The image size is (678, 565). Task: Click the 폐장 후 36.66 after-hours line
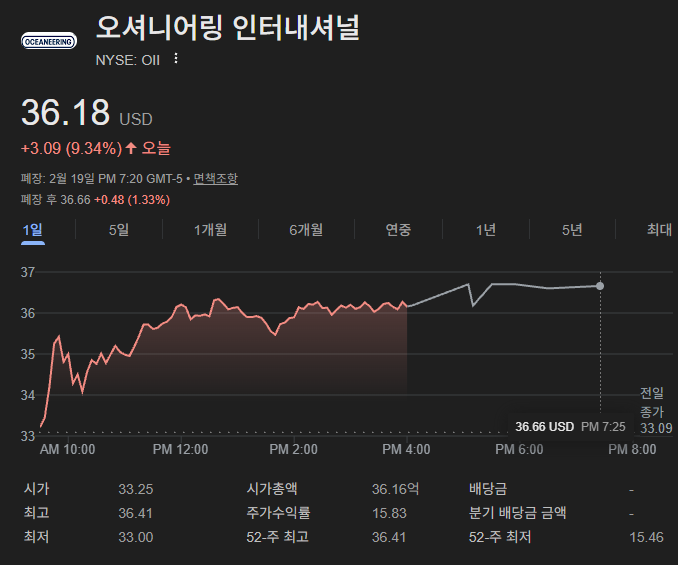[x=95, y=200]
